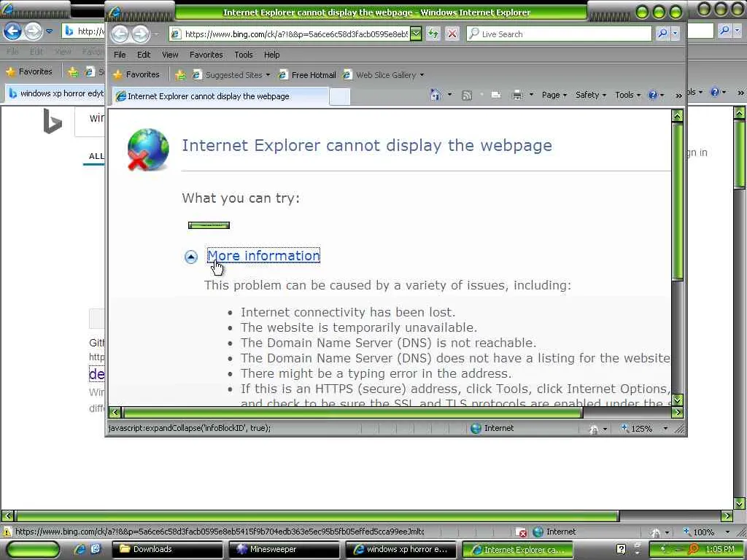Click the Internet Explorer quick launch icon

point(80,549)
